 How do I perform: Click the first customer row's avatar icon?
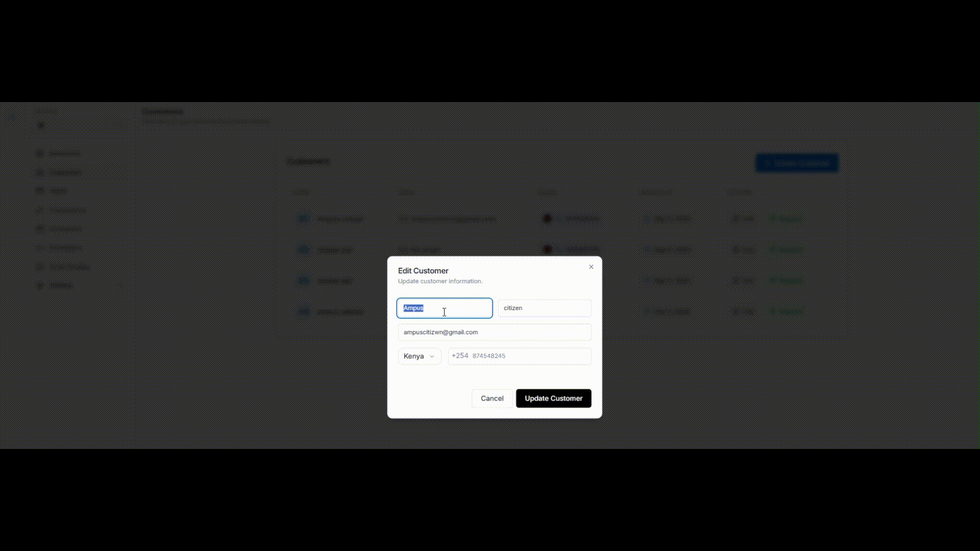click(303, 219)
